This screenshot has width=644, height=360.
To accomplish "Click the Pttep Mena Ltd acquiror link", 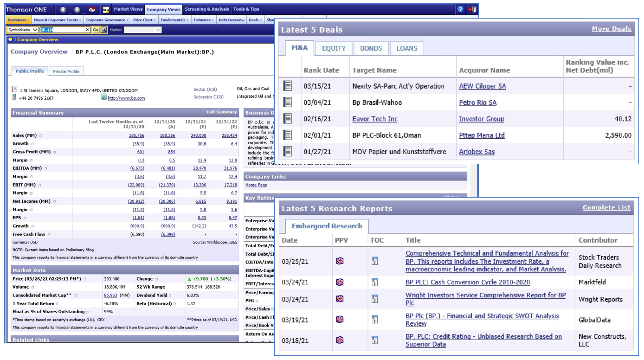I will coord(482,135).
